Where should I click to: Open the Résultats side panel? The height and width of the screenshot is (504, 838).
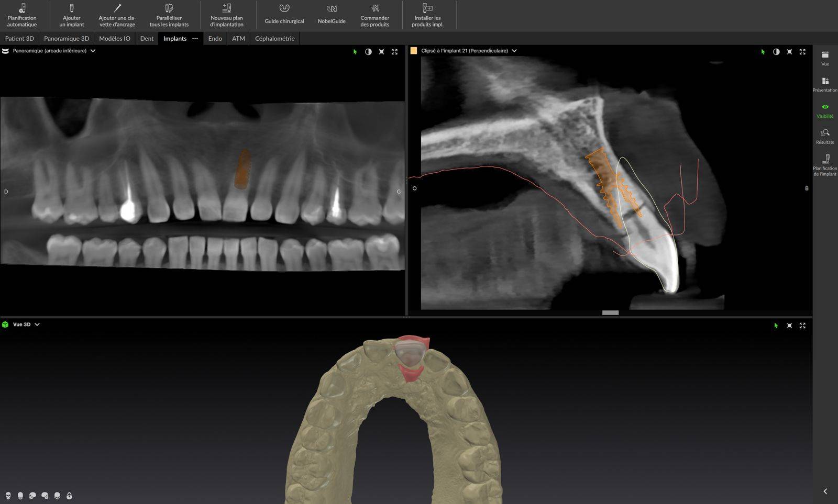825,136
